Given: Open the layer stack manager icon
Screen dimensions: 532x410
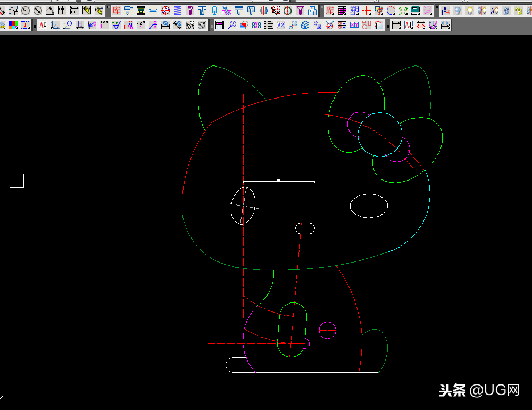Looking at the screenshot, I should (2, 25).
